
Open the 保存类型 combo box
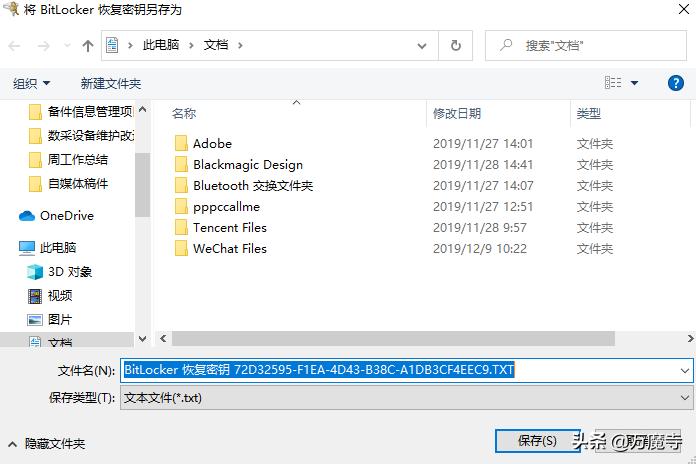tap(406, 397)
